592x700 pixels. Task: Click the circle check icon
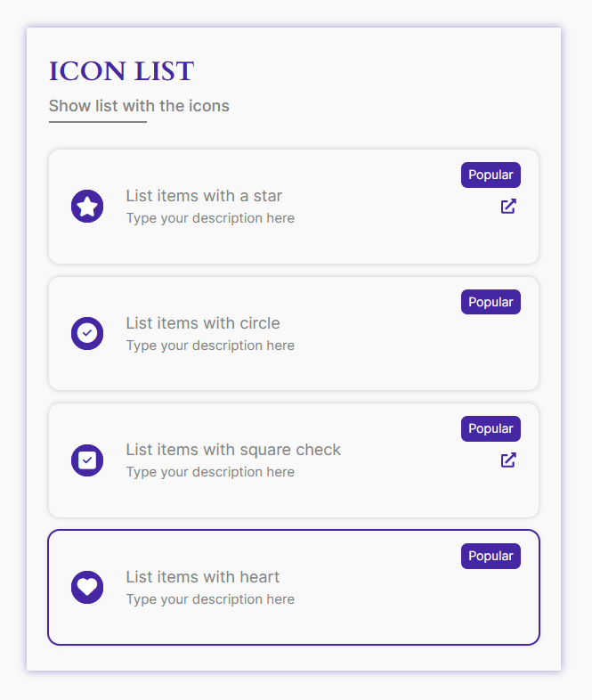87,333
